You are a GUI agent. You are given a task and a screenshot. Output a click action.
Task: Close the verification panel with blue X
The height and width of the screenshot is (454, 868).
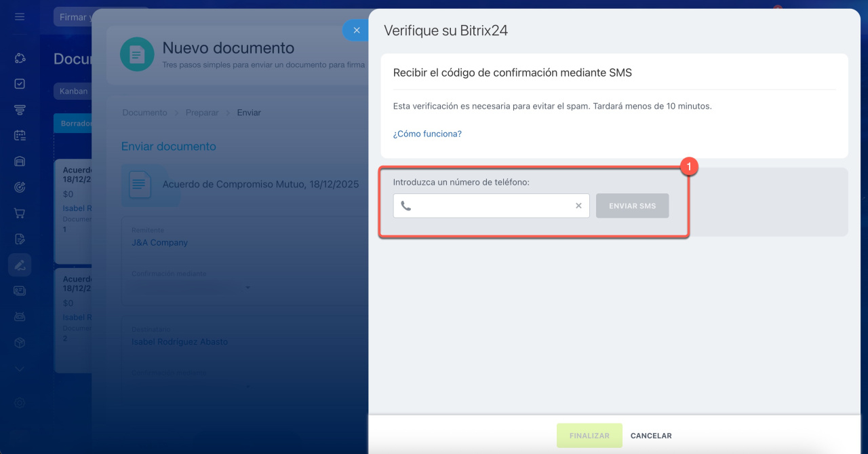click(356, 30)
